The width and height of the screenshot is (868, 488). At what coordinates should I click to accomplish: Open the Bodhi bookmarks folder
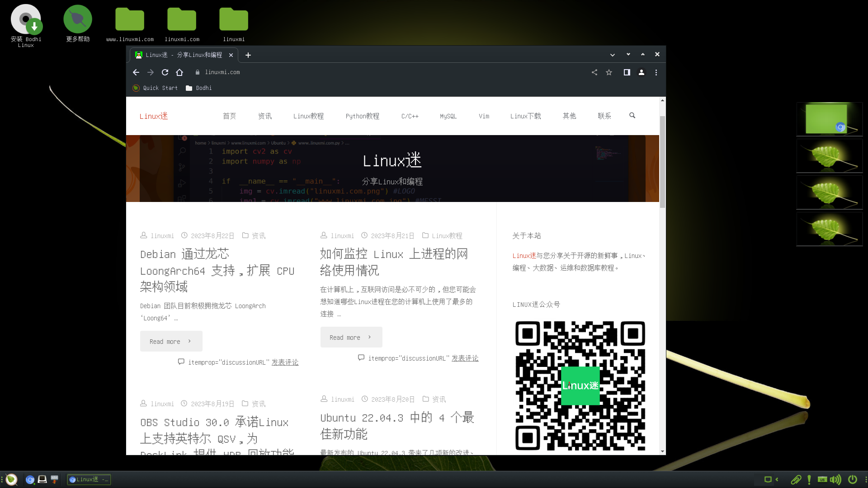(198, 88)
